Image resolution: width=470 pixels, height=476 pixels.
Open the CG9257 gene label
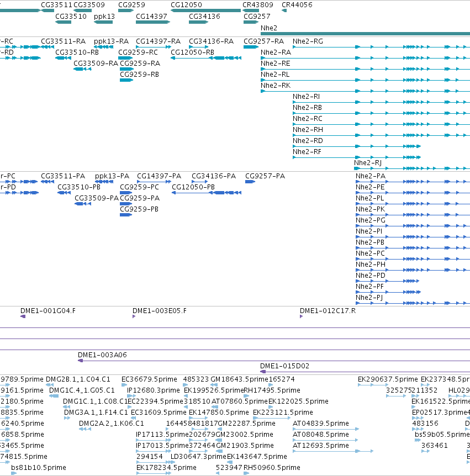pos(257,17)
